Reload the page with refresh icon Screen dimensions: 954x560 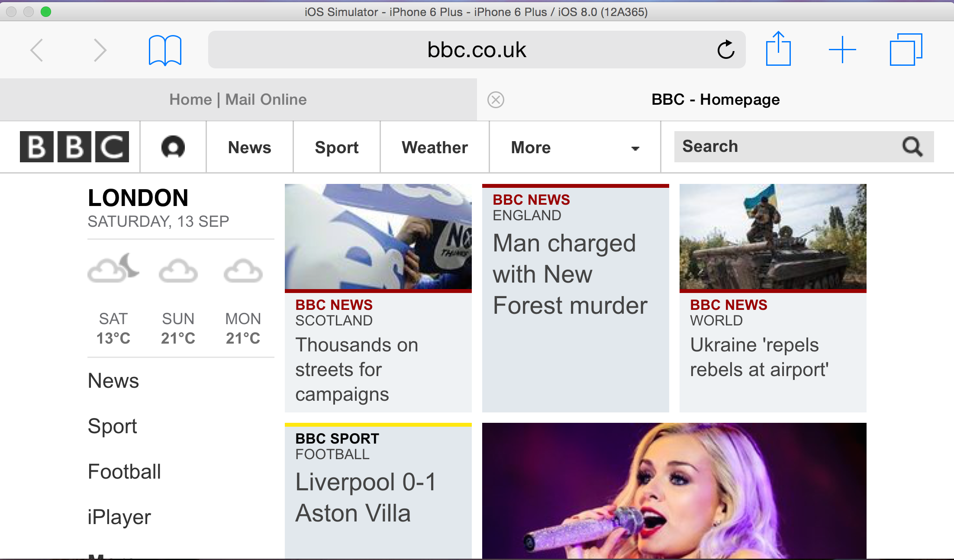click(726, 49)
